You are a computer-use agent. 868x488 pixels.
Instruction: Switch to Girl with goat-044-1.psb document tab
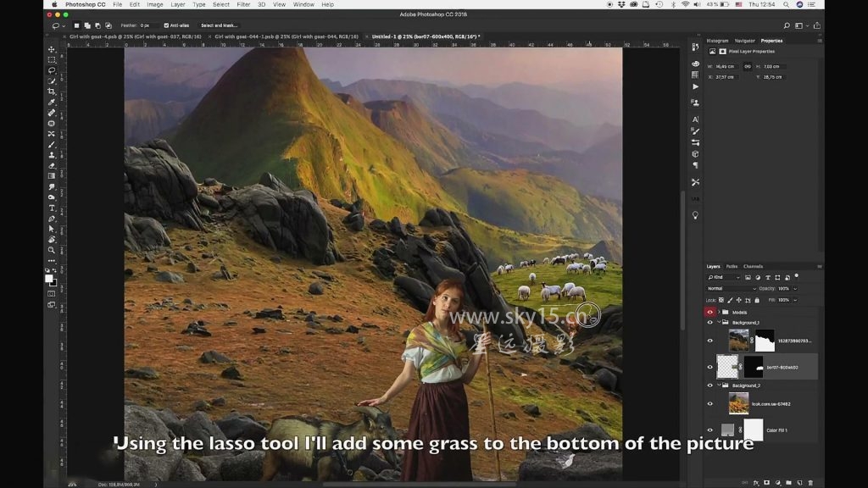(287, 36)
